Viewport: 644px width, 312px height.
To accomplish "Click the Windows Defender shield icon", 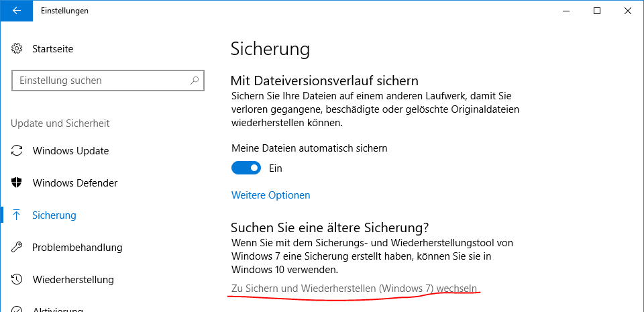I will (x=17, y=183).
